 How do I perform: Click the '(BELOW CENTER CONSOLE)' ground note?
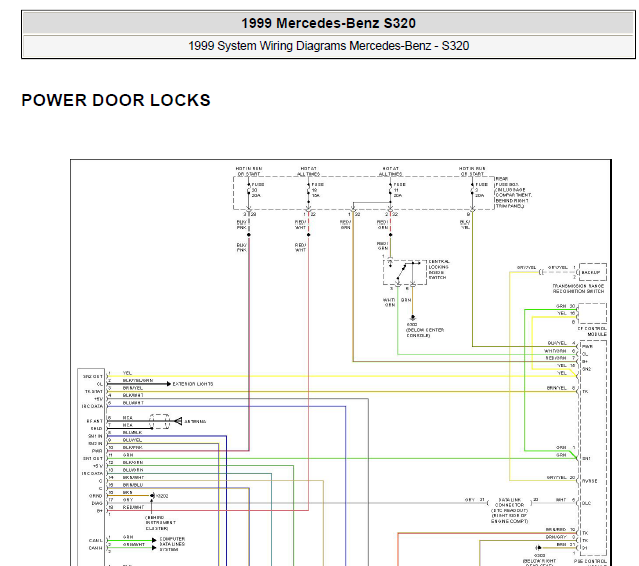425,333
